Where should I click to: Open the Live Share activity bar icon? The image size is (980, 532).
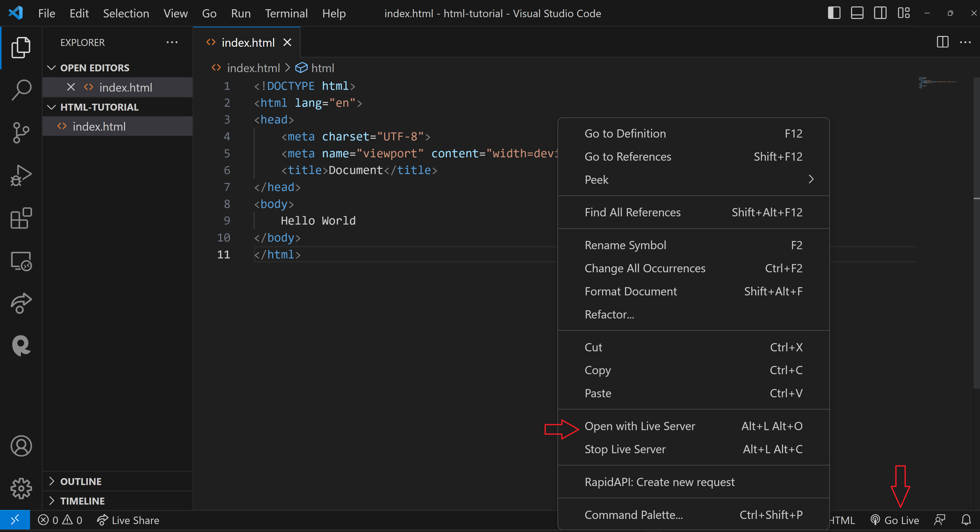click(21, 303)
